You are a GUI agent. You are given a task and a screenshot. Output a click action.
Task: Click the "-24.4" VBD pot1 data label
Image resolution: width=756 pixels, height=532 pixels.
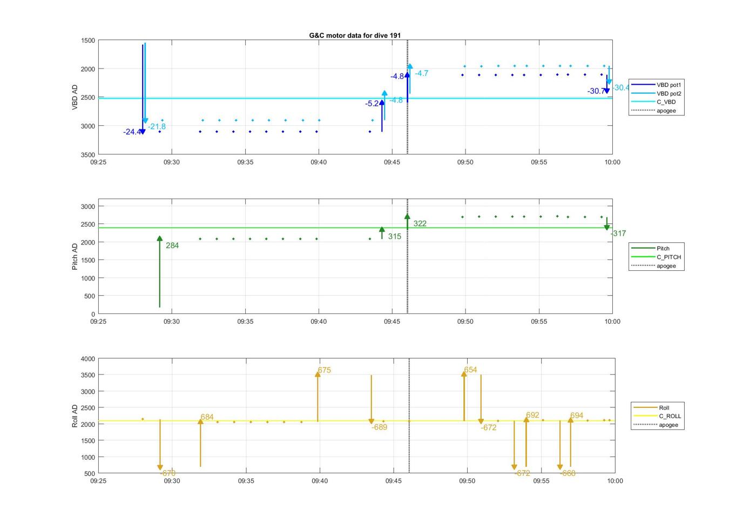pos(132,132)
